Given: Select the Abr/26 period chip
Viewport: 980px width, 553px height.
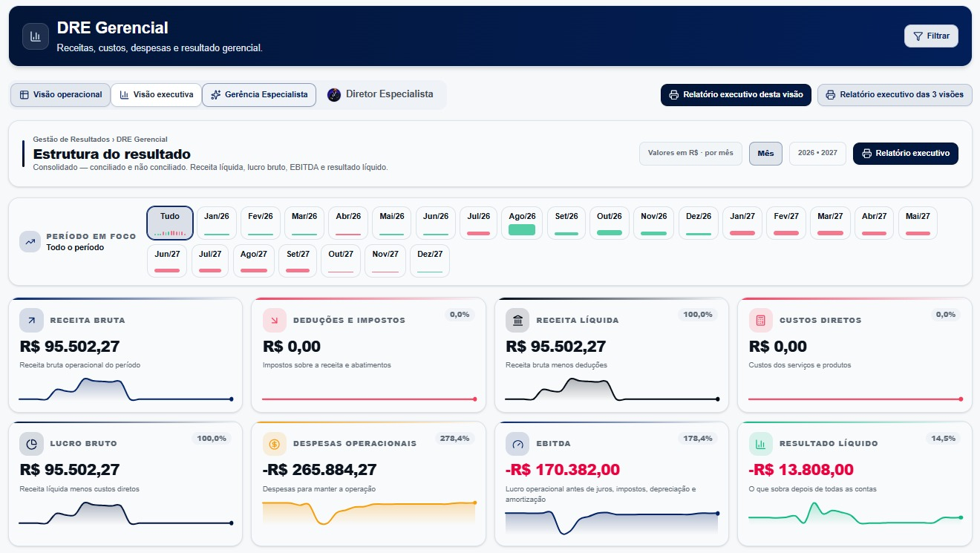Looking at the screenshot, I should tap(348, 223).
